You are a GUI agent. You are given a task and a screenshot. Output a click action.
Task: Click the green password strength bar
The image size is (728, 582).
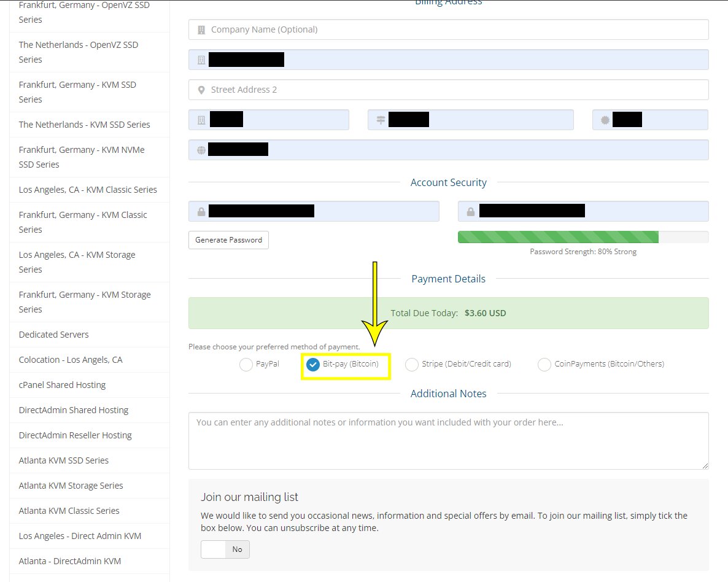(558, 237)
